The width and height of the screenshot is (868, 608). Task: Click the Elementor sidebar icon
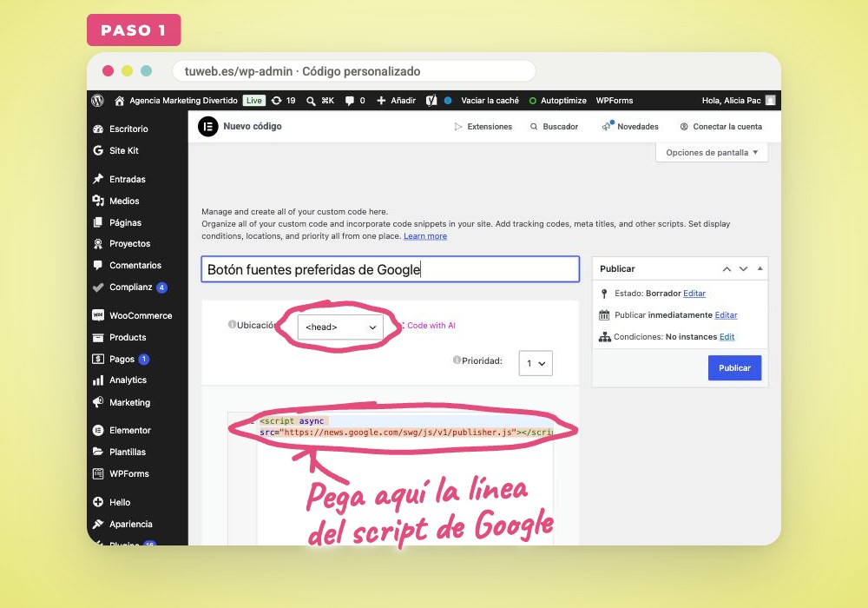(x=98, y=430)
